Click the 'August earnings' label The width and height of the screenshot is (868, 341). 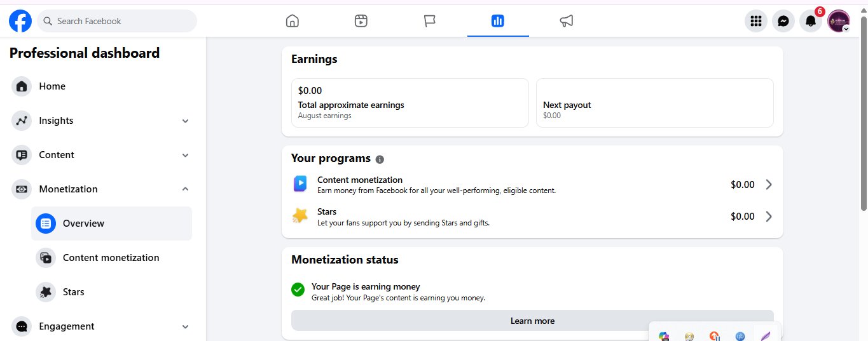324,116
